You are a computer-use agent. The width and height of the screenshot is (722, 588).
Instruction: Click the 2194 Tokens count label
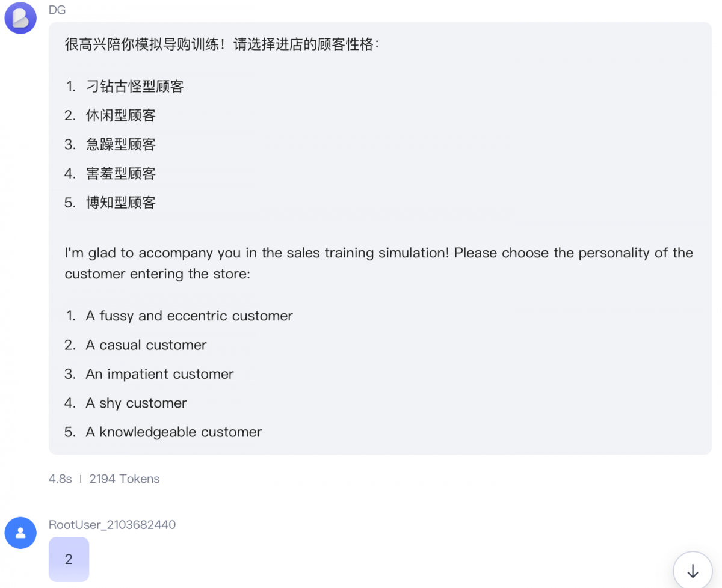point(125,479)
